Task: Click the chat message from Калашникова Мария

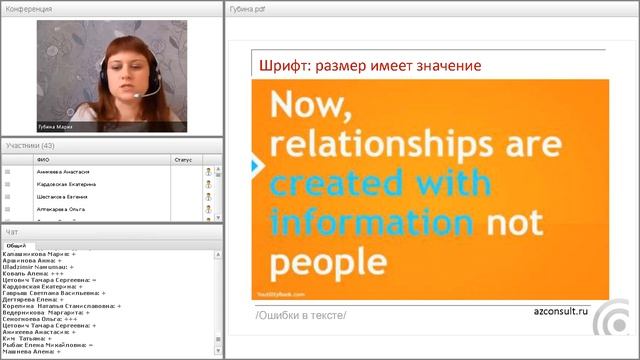Action: [39, 254]
